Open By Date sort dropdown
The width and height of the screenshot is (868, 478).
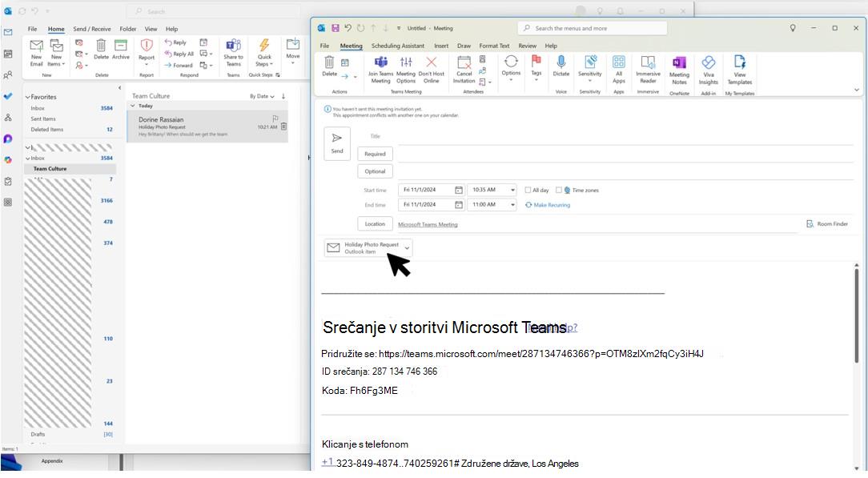point(262,96)
